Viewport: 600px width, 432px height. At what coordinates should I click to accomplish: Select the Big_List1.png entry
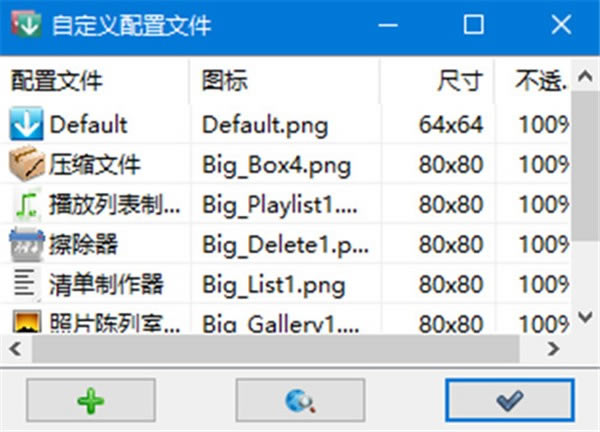point(274,285)
